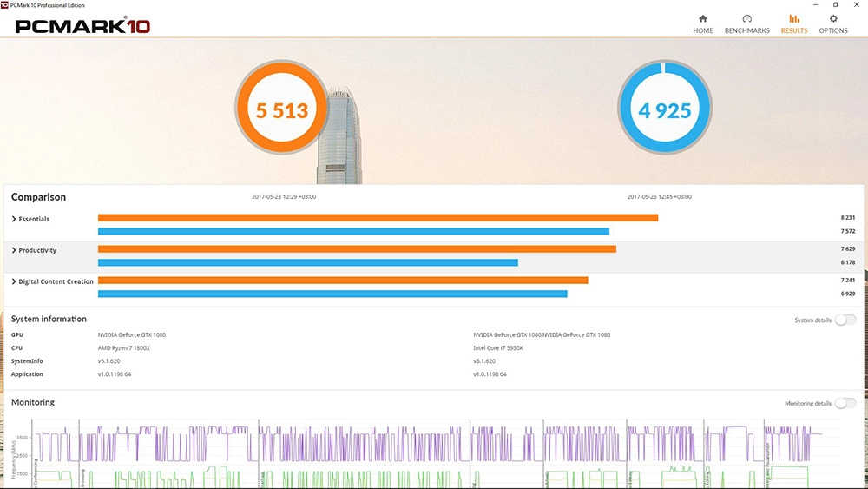Click the blue 4 925 score circle
868x489 pixels.
pos(665,110)
